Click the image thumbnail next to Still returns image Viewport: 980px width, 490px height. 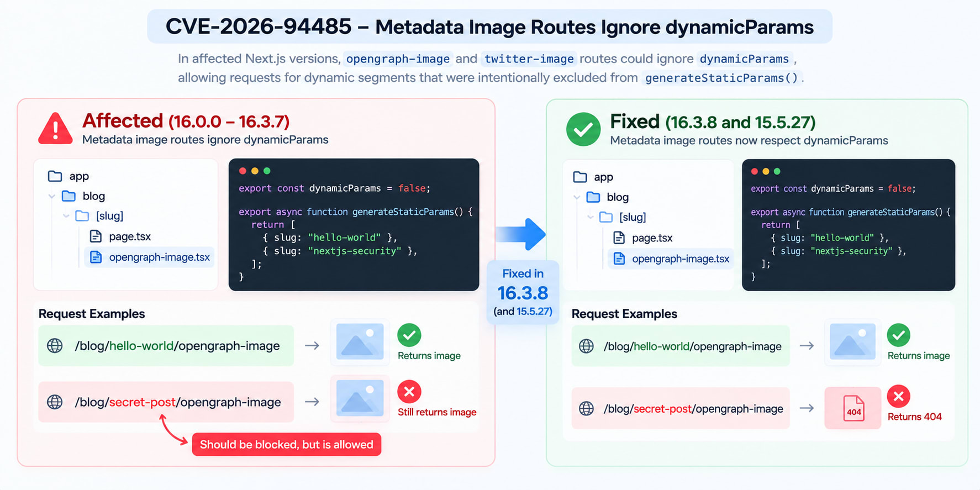pos(360,398)
